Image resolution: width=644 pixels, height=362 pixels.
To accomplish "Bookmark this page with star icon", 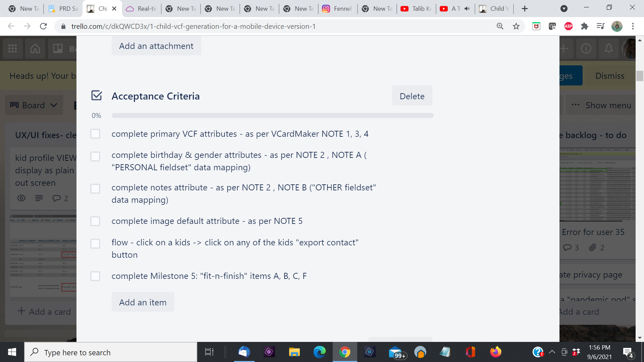I will click(516, 26).
